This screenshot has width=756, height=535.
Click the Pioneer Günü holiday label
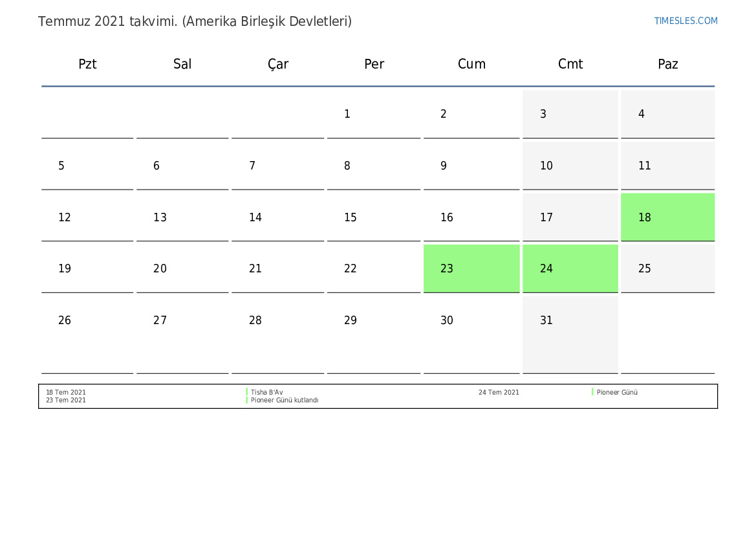(617, 392)
